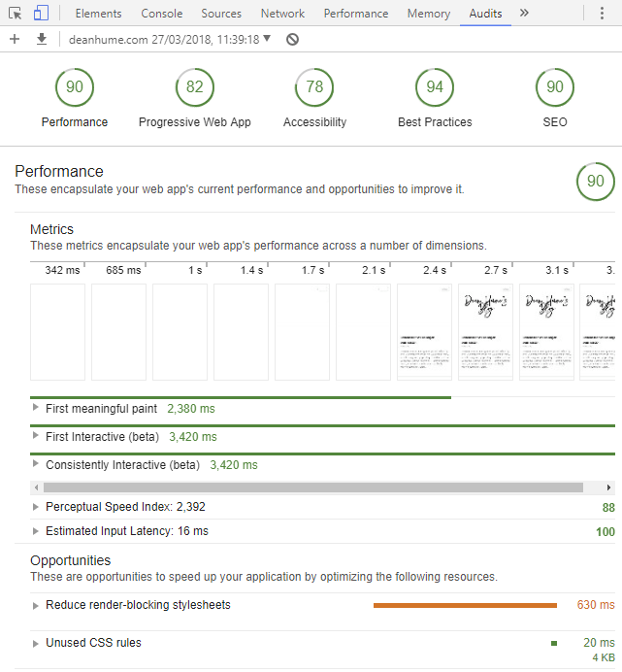Viewport: 622px width, 672px height.
Task: Click the Estimated Input Latency score 100
Action: (606, 532)
